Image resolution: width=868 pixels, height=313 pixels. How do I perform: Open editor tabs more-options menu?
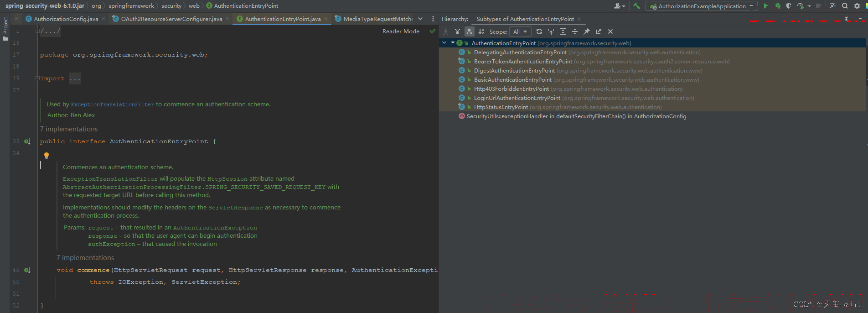pyautogui.click(x=433, y=19)
